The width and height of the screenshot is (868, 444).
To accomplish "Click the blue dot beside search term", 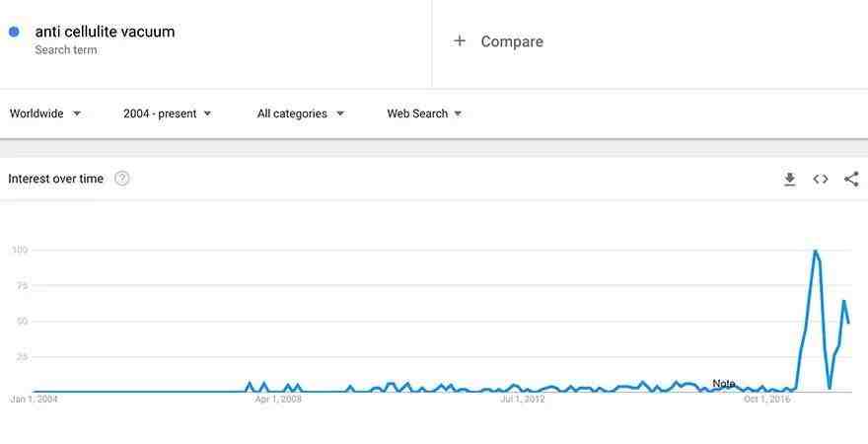I will coord(14,32).
